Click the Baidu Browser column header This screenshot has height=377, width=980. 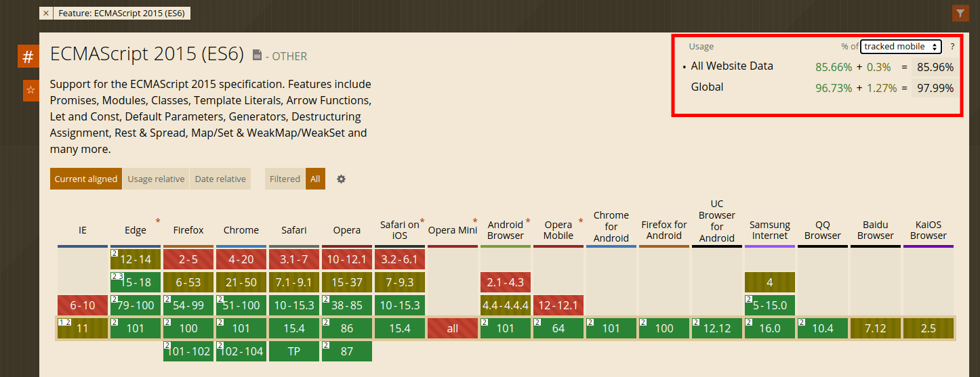point(876,230)
